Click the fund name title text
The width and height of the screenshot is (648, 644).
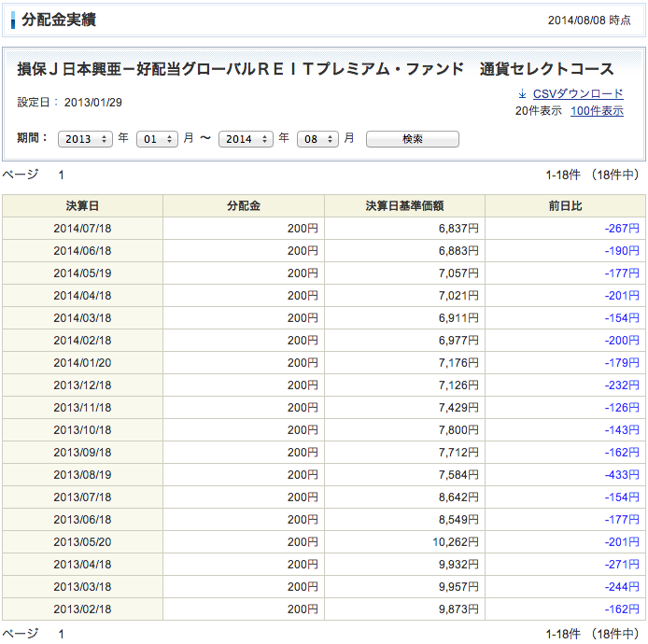[316, 69]
